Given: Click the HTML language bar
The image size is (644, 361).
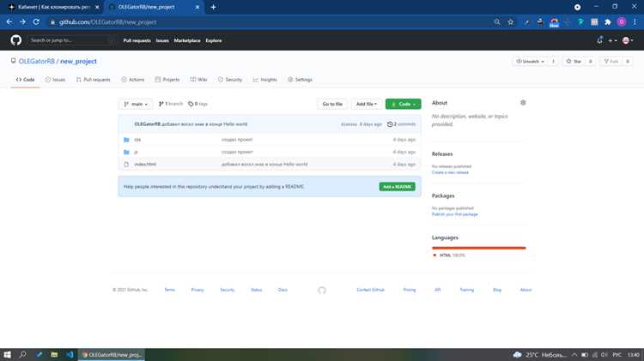Looking at the screenshot, I should (479, 248).
